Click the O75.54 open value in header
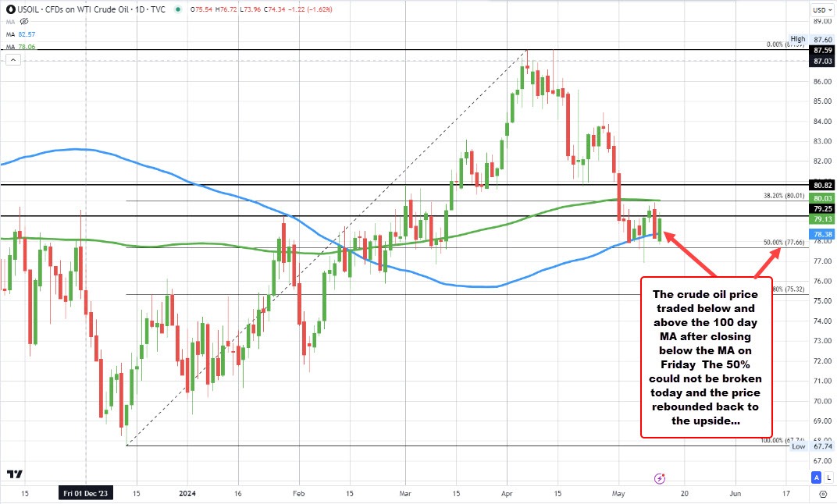Image resolution: width=837 pixels, height=504 pixels. 201,9
